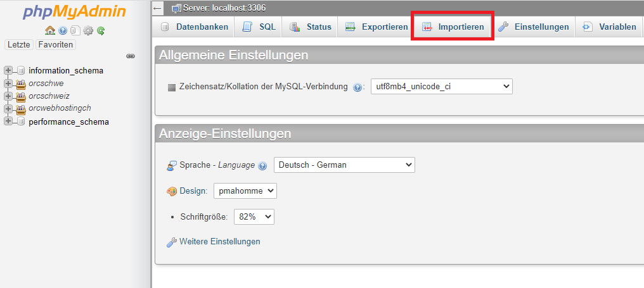Open the SQL documentation pages icon
This screenshot has height=288, width=644.
pos(75,30)
